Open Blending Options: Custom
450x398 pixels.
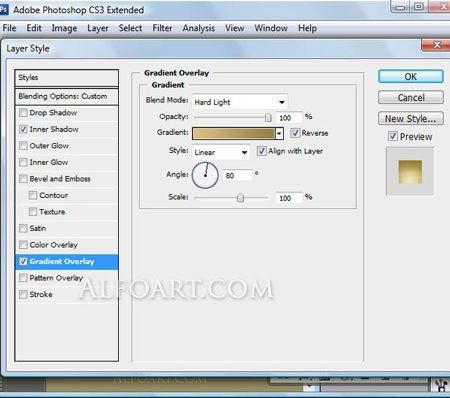coord(67,96)
